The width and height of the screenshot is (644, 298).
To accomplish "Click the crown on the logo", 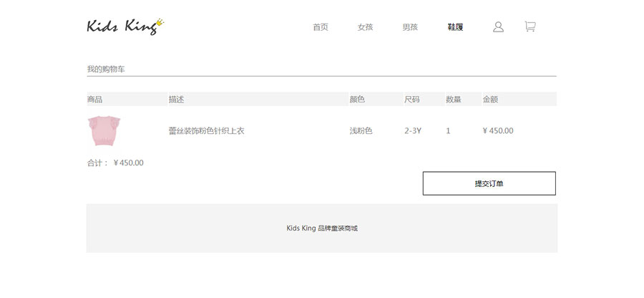I will [161, 22].
